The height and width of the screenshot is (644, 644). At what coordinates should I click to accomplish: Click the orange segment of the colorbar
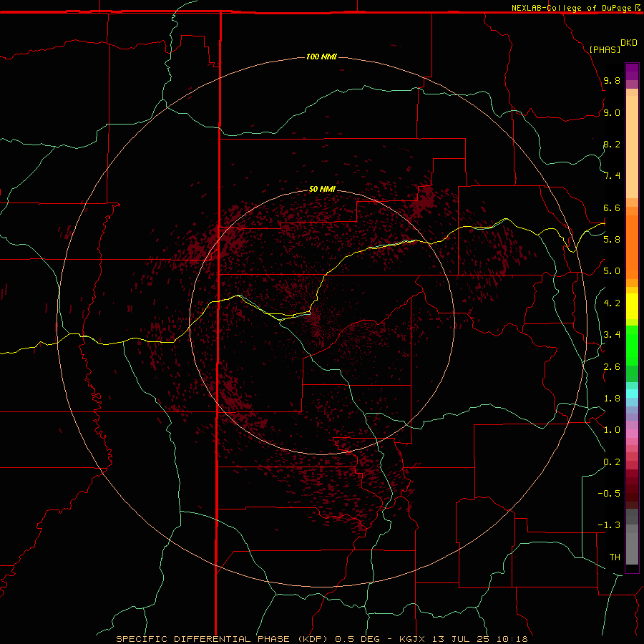632,247
